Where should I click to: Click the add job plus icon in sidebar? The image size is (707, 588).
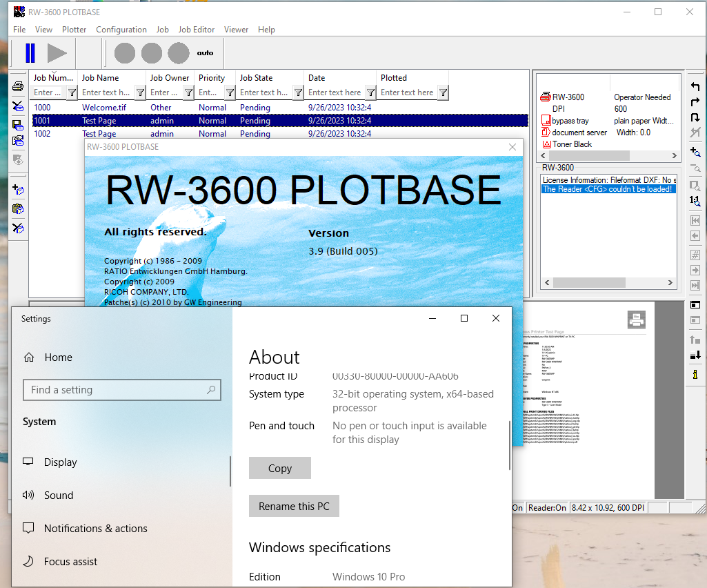18,190
